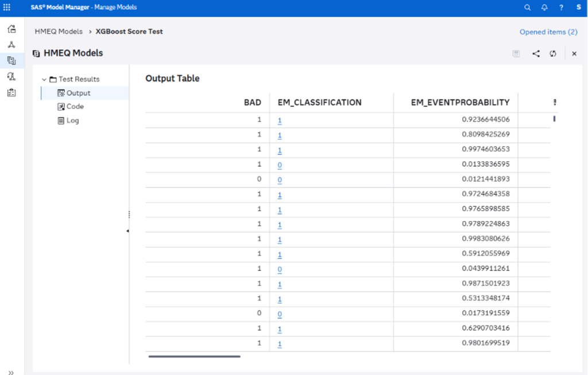Open SAS help via the question mark icon
This screenshot has height=375, width=588.
click(561, 7)
